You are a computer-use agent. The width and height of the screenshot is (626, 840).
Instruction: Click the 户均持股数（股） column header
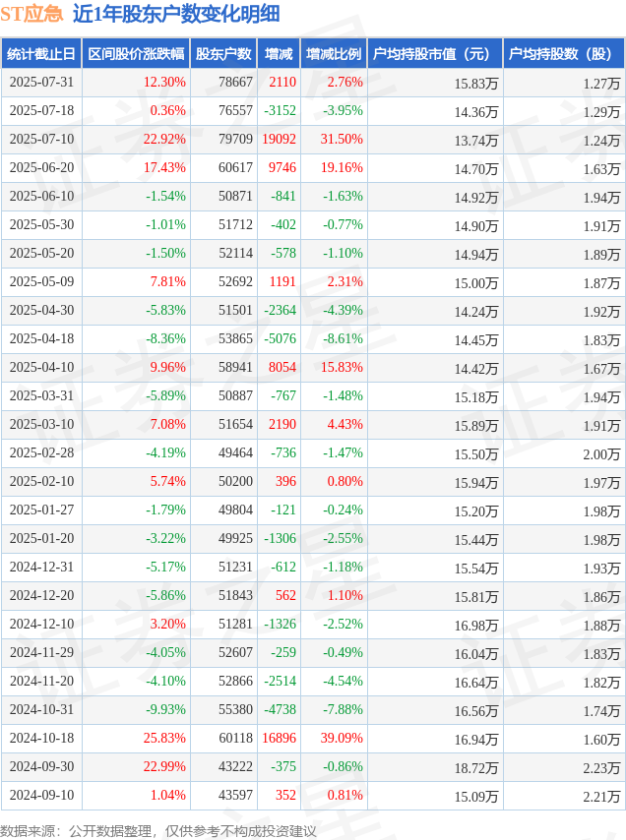click(x=564, y=53)
